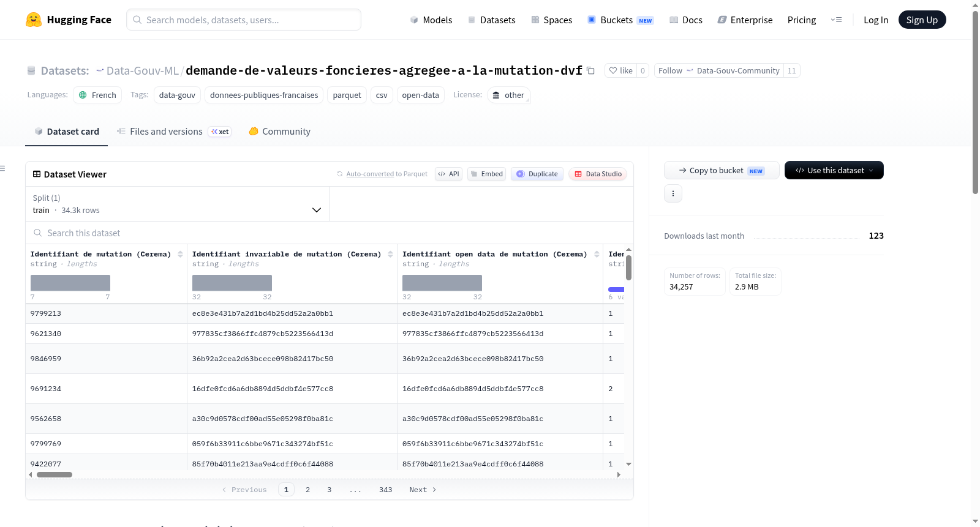Open the Pricing link
The width and height of the screenshot is (980, 527).
click(x=802, y=20)
